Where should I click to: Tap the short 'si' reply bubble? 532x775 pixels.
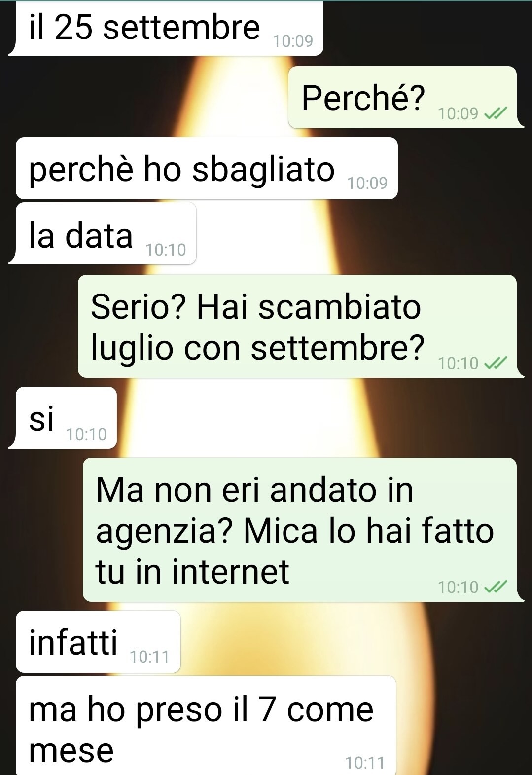click(x=63, y=418)
